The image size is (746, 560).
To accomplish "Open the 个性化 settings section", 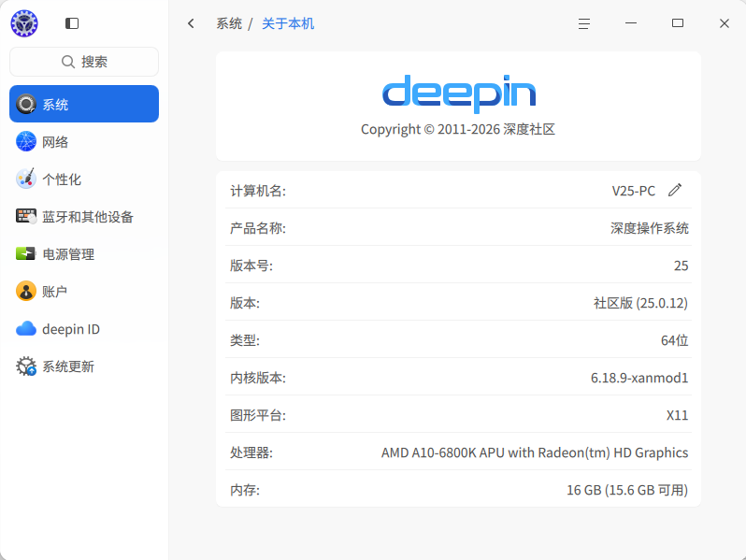I will [84, 179].
